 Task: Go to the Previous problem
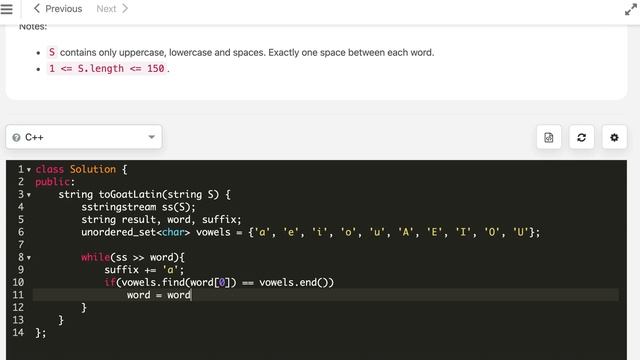coord(58,9)
